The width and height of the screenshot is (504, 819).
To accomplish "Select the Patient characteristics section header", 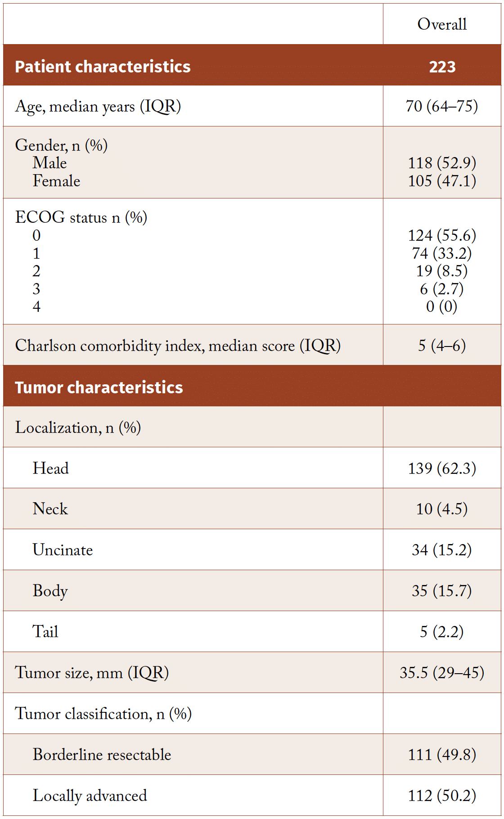I will [103, 67].
